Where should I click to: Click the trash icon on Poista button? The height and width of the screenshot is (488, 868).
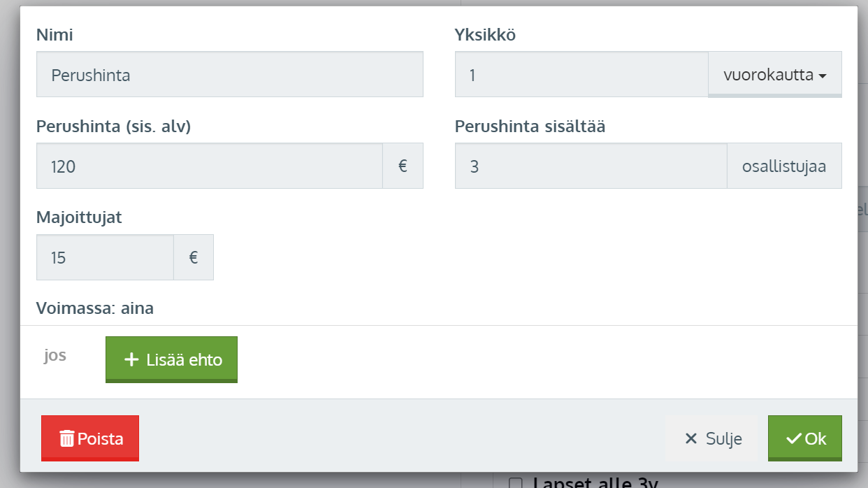pos(67,439)
